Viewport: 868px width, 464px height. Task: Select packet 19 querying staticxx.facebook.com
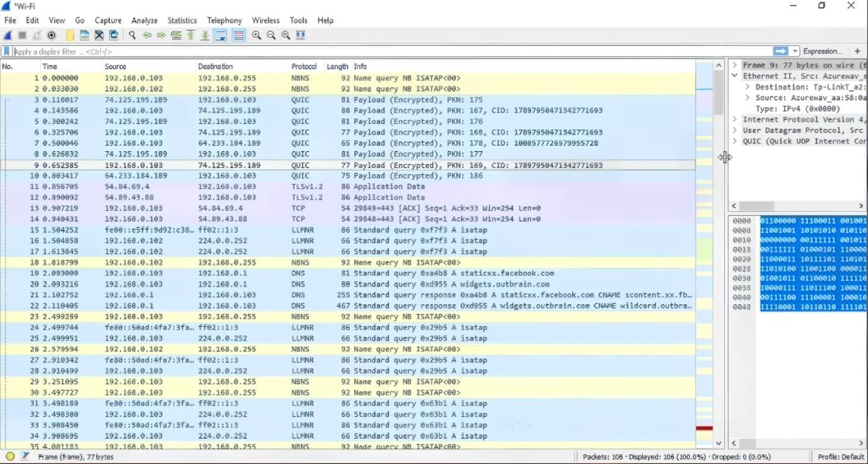pos(348,273)
